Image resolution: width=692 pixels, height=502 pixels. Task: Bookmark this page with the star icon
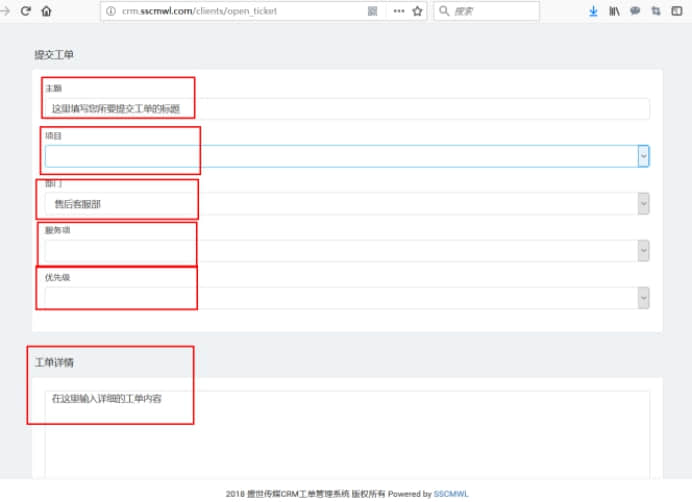pos(417,11)
